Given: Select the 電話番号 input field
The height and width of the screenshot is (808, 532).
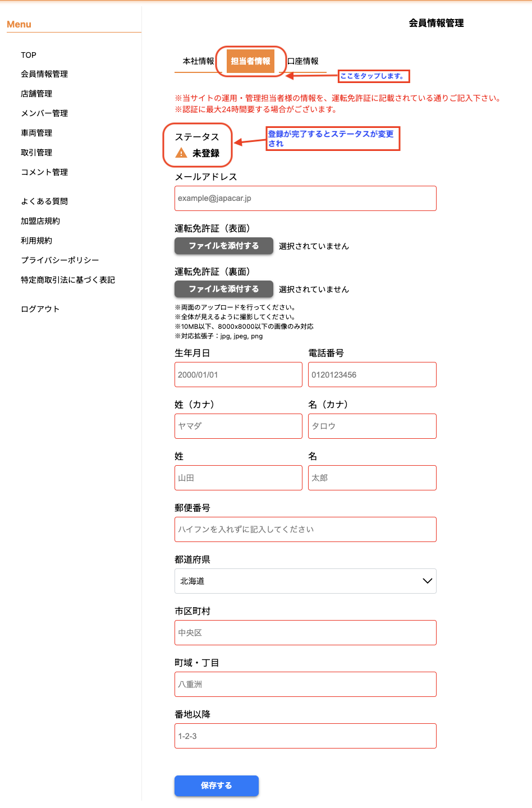Looking at the screenshot, I should [372, 375].
